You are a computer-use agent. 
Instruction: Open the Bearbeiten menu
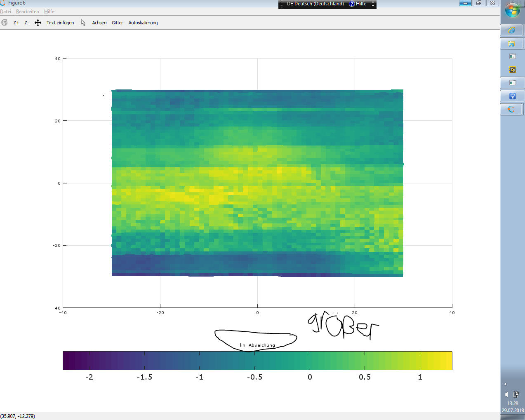point(28,12)
